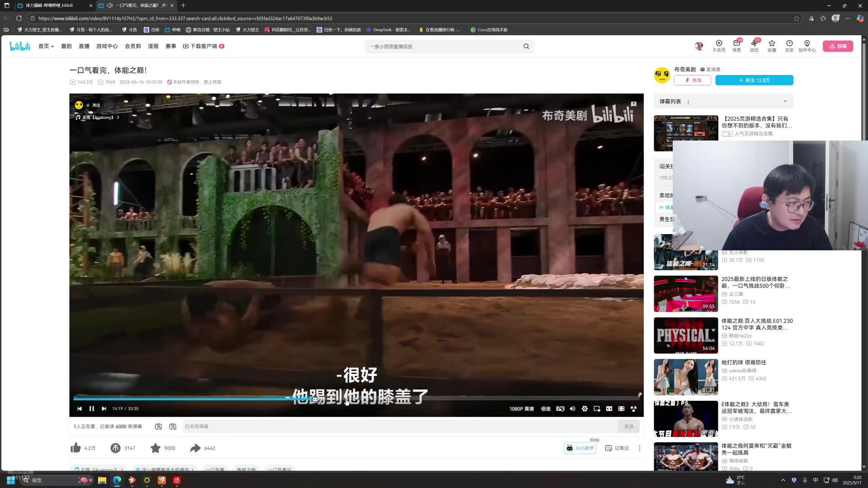Expand the 首页 dropdown in the header
This screenshot has width=868, height=488.
[46, 46]
